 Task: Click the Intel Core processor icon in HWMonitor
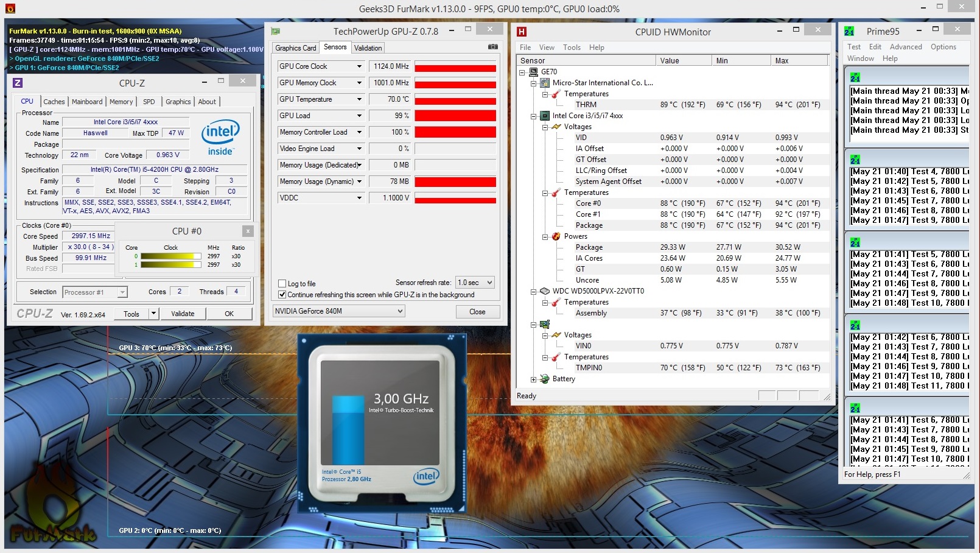[545, 116]
